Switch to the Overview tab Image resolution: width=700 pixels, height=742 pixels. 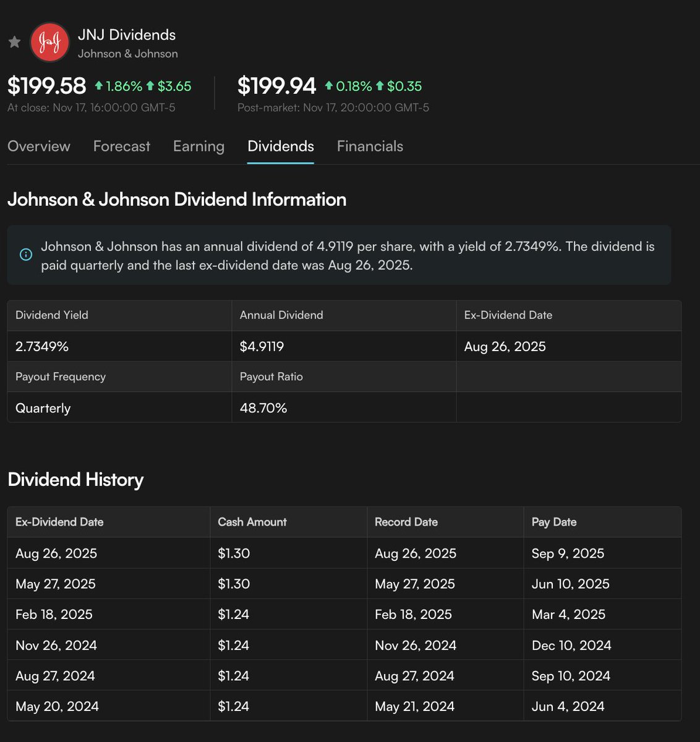coord(38,147)
